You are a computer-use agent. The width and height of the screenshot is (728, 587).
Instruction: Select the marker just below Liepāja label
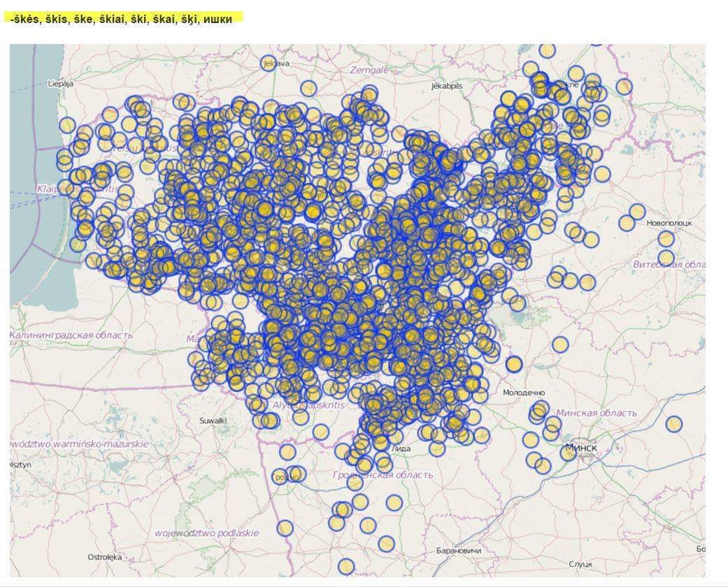67,124
